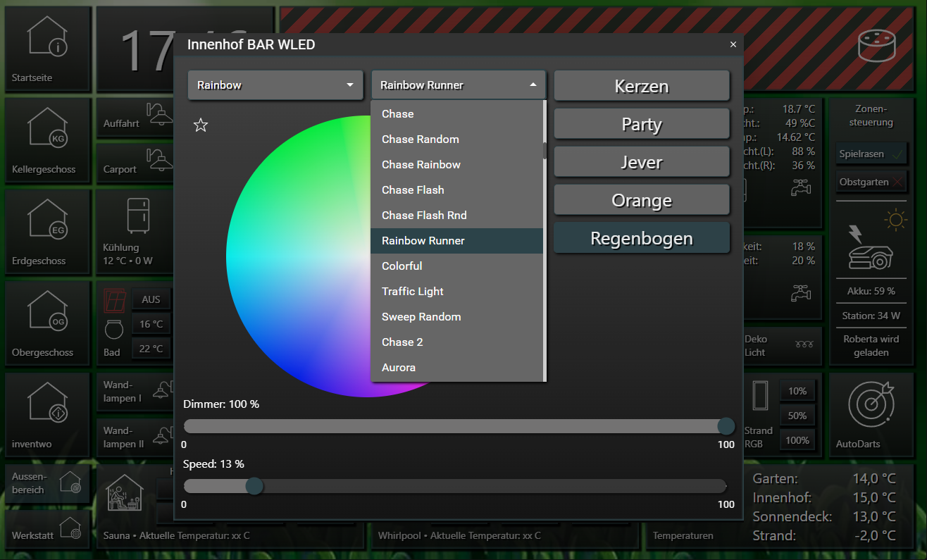Click the Dimmer slider handle
The image size is (927, 560).
(726, 426)
